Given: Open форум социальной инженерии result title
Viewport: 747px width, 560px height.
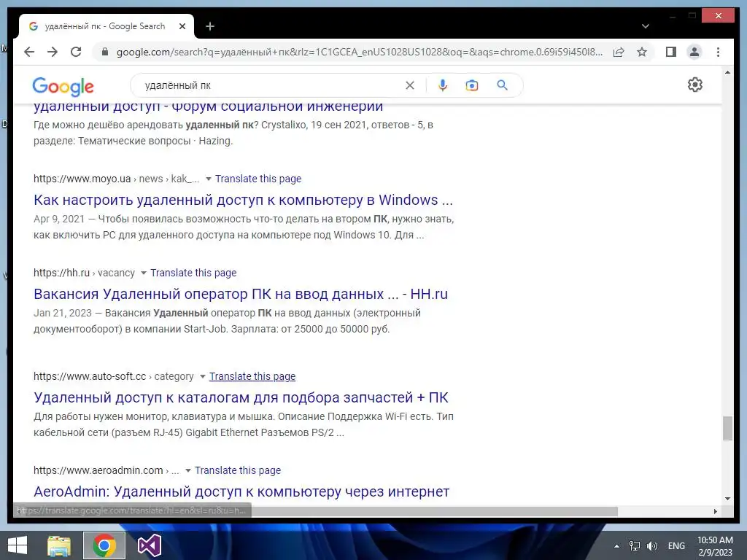Looking at the screenshot, I should (x=208, y=107).
